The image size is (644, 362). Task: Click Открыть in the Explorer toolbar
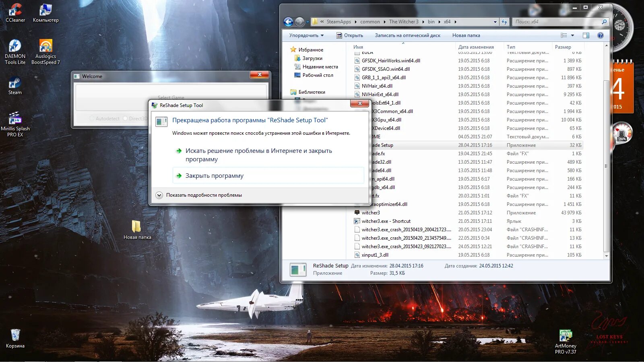tap(350, 35)
